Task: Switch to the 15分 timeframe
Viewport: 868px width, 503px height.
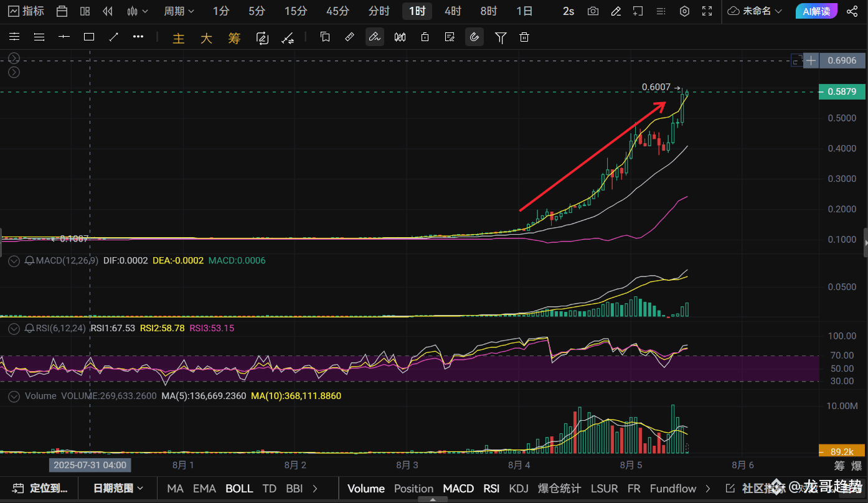Action: (x=296, y=11)
